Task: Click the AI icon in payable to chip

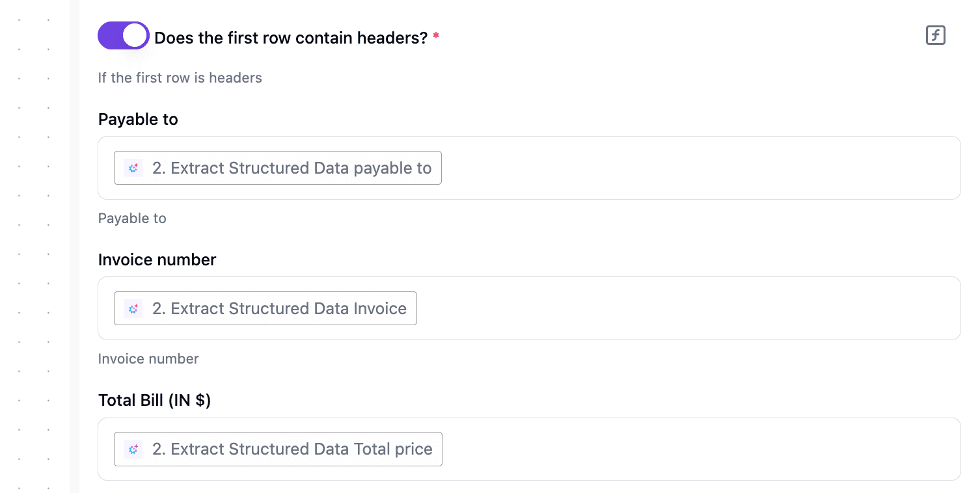Action: 133,168
